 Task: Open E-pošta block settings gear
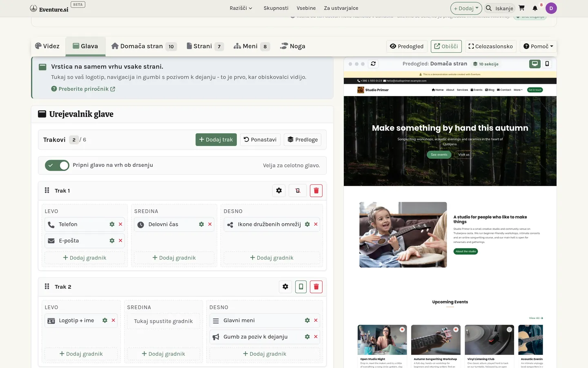coord(112,241)
